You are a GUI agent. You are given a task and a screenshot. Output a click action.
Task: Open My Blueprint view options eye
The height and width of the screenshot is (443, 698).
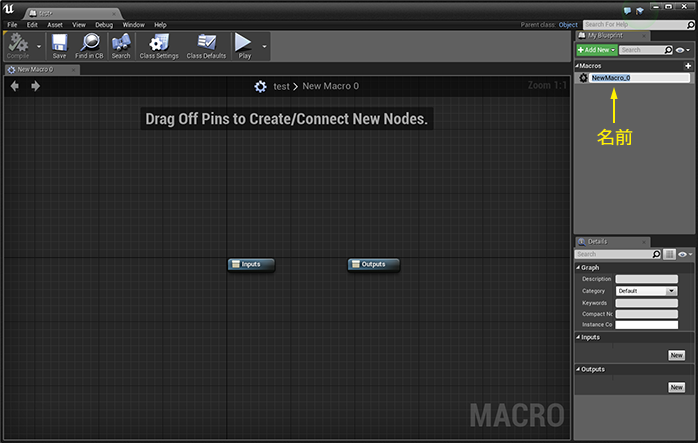click(682, 50)
